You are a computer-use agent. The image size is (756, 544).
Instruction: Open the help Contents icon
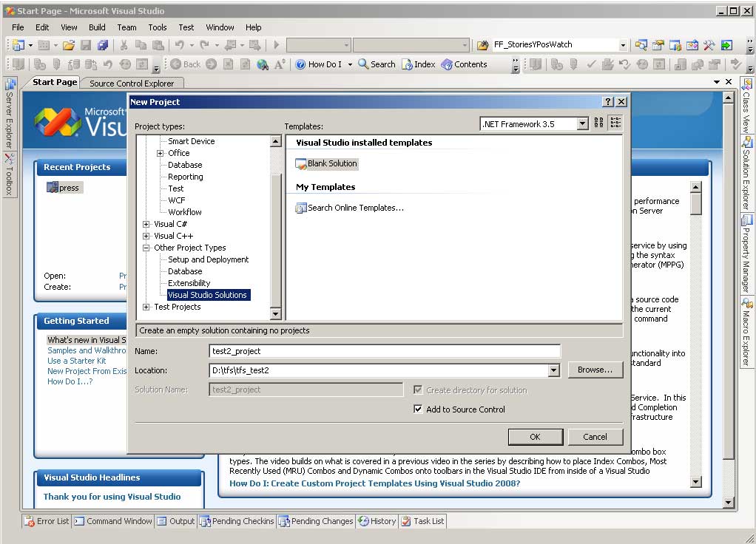[x=447, y=64]
